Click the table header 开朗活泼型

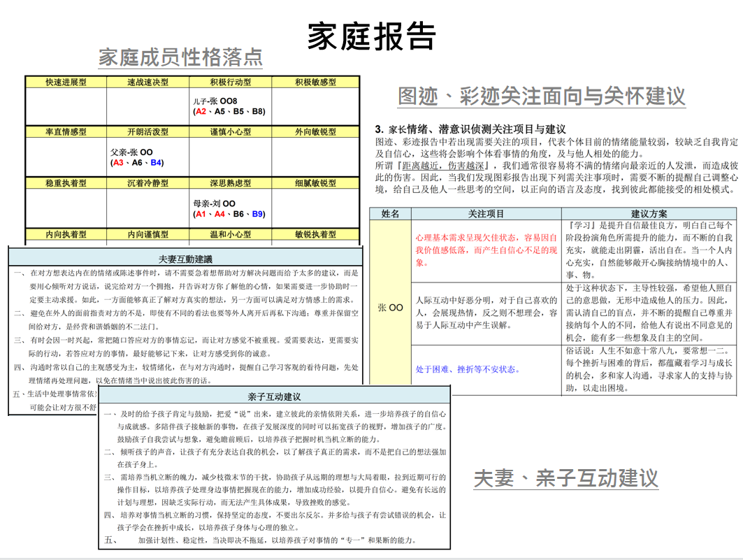coord(148,131)
